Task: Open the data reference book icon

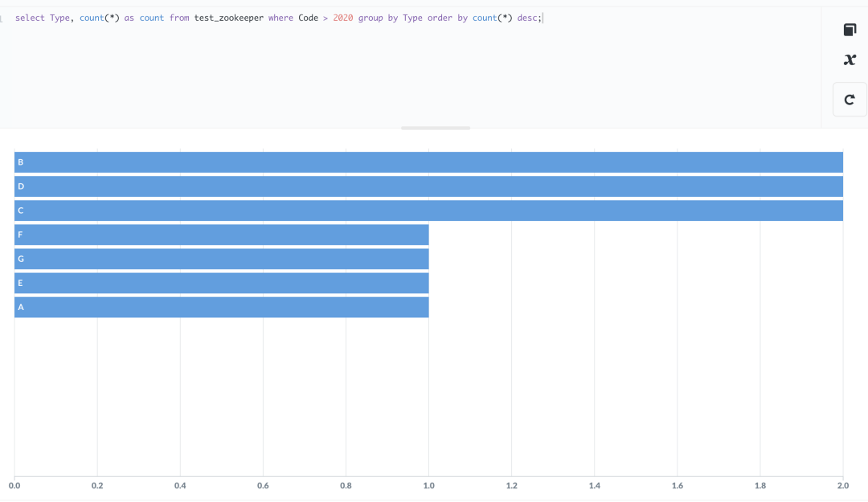Action: [850, 30]
